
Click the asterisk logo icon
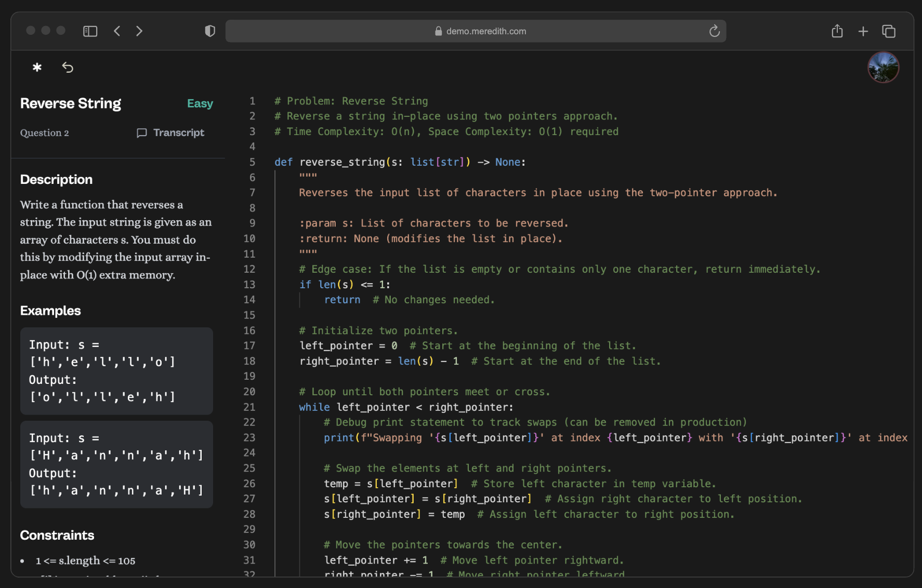pos(37,67)
